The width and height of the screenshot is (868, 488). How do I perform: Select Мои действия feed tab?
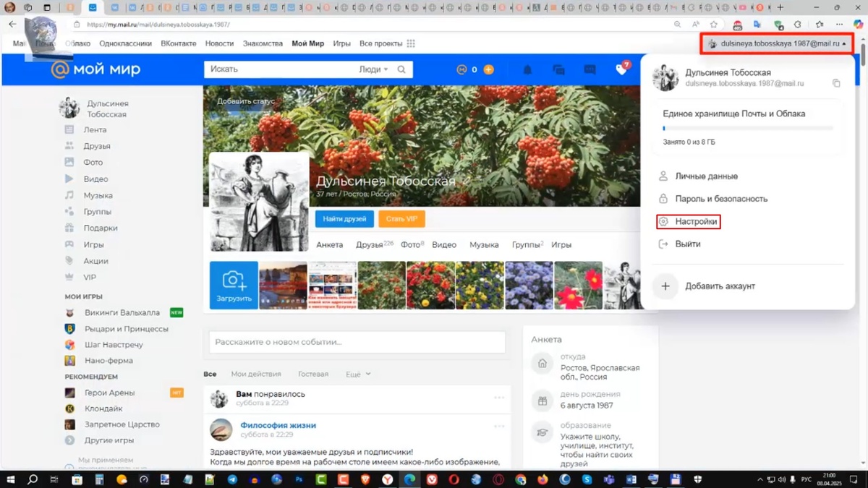point(256,374)
